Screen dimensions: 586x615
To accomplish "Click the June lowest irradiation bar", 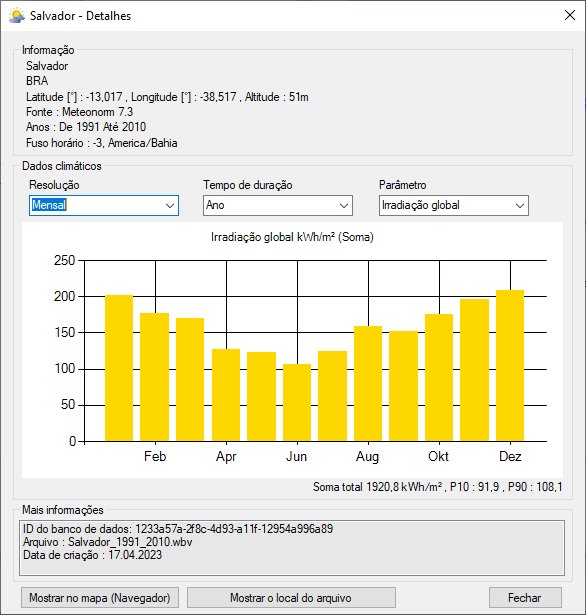I will (x=297, y=402).
